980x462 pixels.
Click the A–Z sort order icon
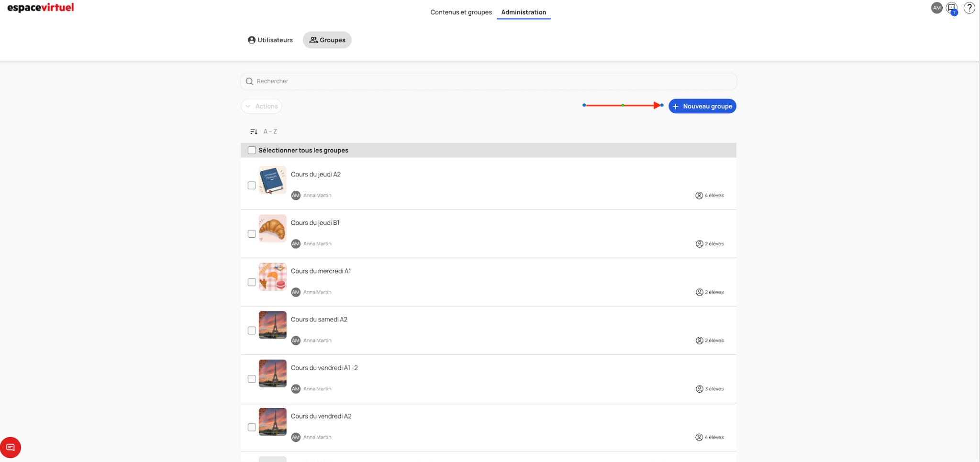(254, 132)
